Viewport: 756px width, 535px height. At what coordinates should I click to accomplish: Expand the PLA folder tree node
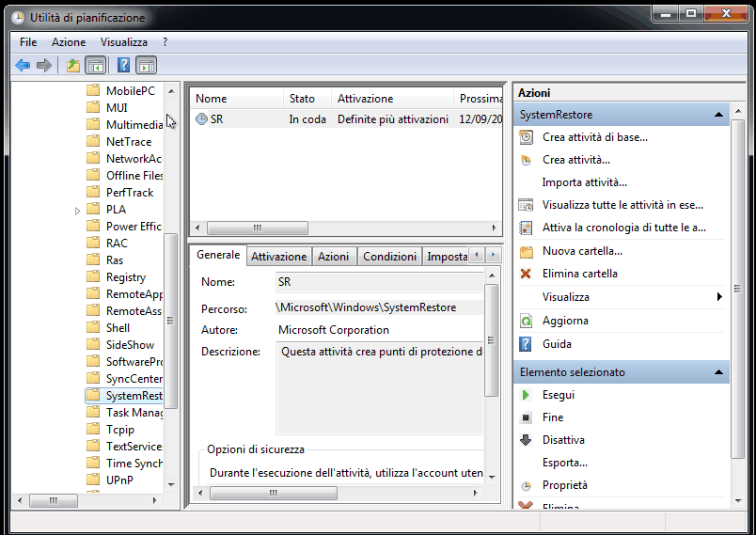pyautogui.click(x=78, y=210)
